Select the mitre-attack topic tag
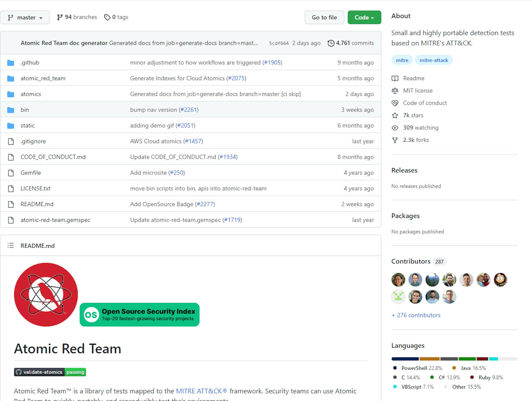 point(434,60)
